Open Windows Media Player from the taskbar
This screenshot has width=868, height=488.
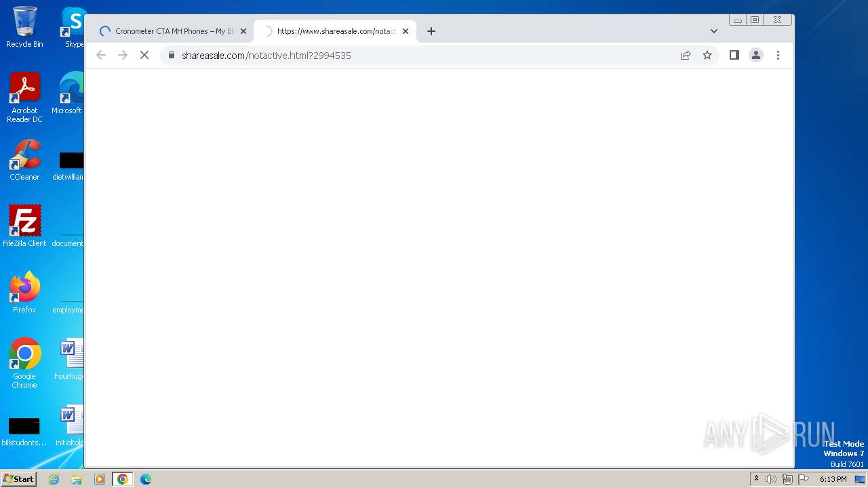[100, 479]
